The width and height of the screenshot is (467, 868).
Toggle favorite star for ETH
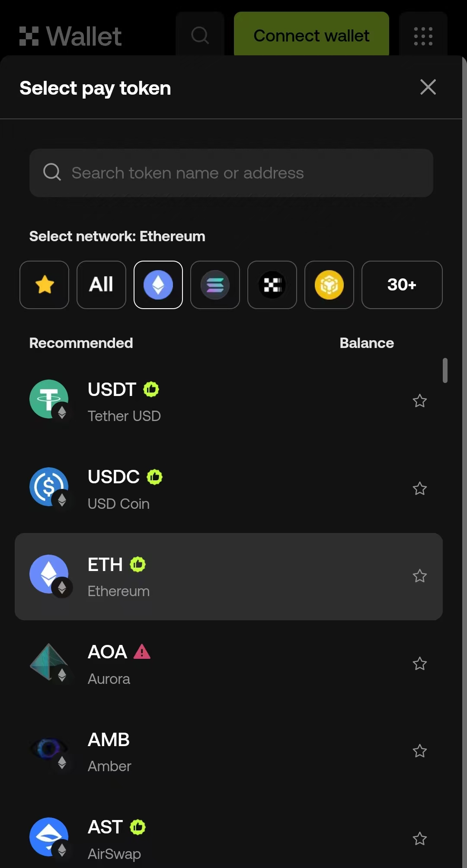point(419,576)
